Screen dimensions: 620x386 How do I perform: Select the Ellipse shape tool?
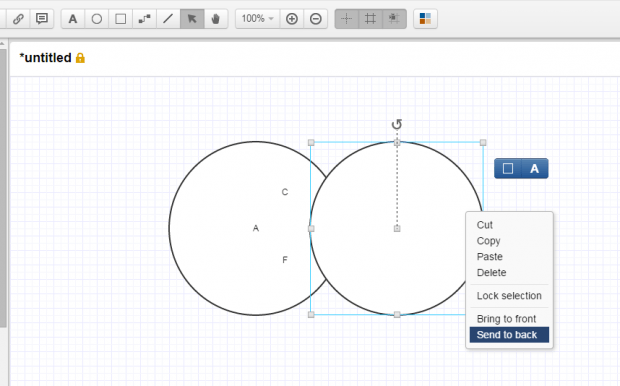96,19
